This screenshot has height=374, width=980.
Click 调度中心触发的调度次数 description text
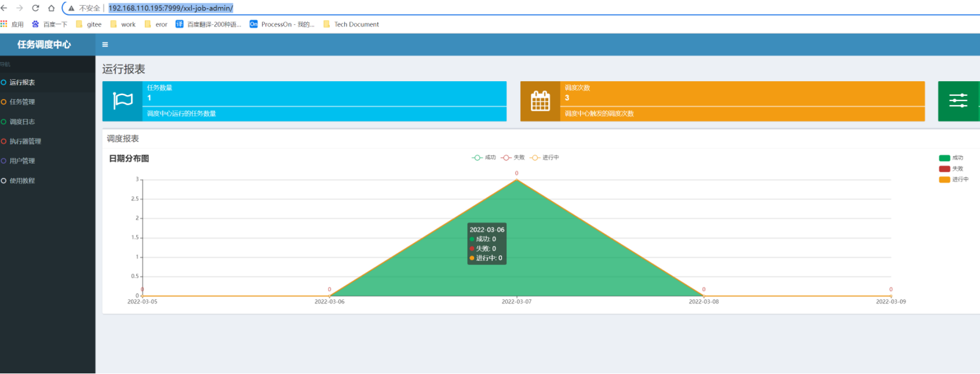599,114
